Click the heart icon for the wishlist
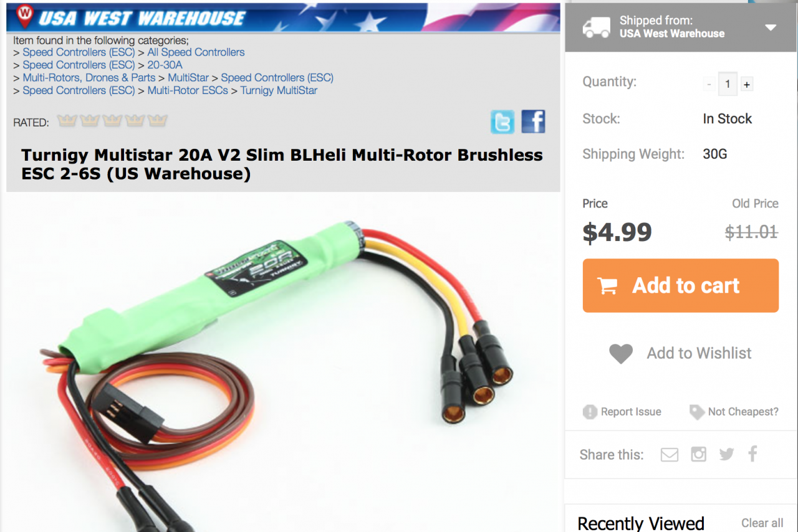 point(621,354)
